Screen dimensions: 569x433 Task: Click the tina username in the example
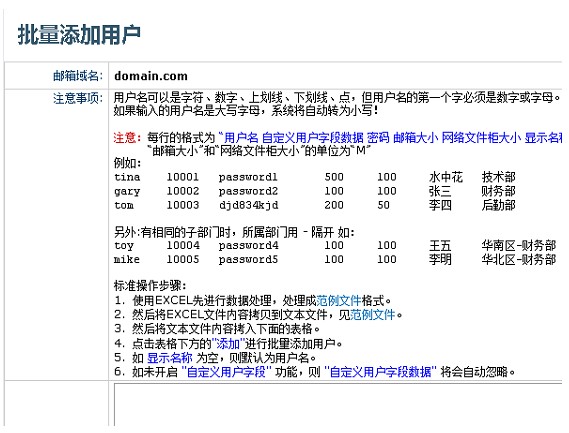127,177
